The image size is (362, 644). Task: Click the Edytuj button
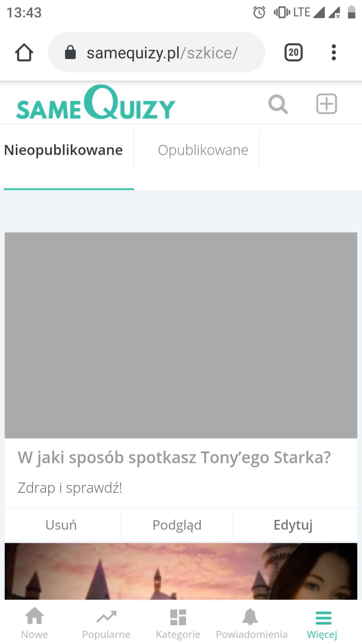(x=293, y=525)
